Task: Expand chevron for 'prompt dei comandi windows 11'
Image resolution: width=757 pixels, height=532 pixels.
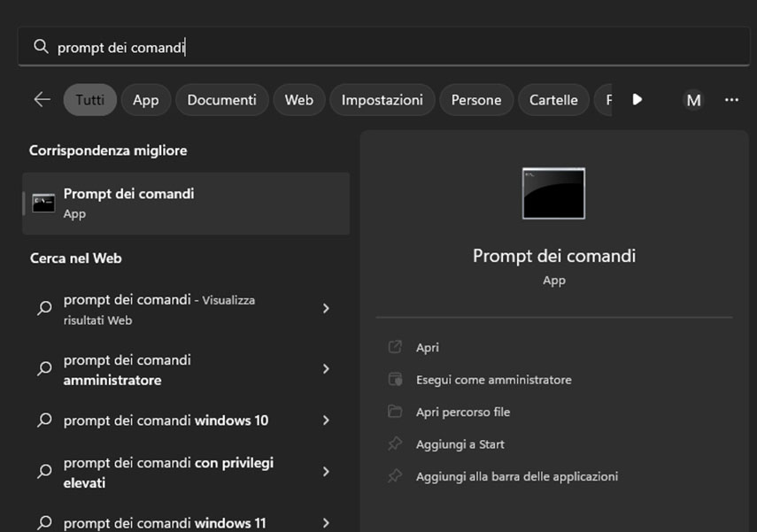Action: tap(327, 523)
